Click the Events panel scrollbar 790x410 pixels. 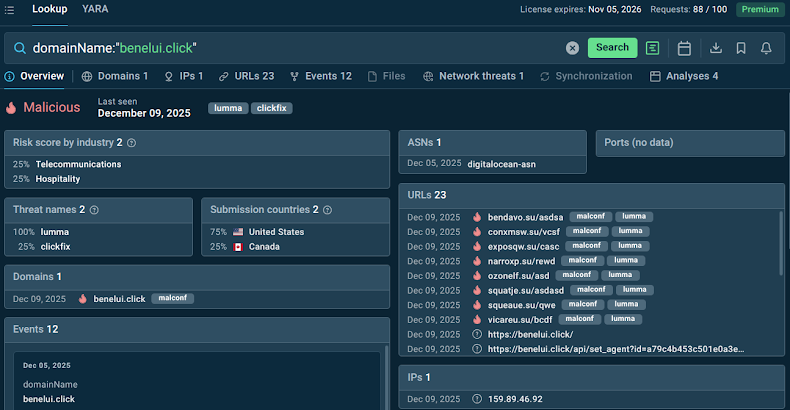click(x=387, y=377)
